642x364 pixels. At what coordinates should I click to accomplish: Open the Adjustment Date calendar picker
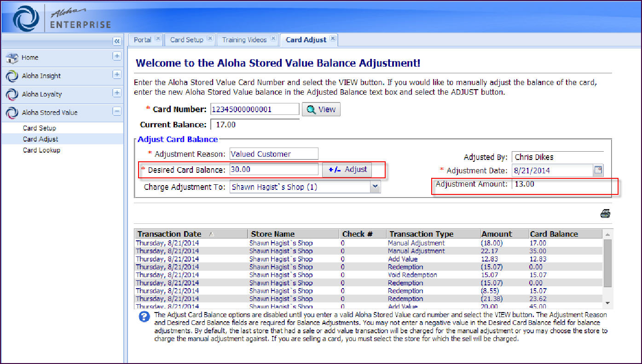[x=598, y=171]
